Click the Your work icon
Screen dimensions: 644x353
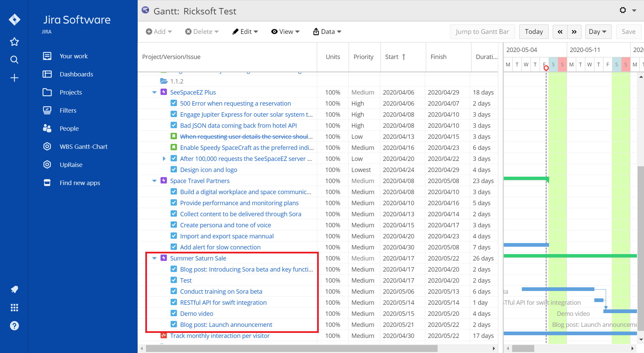(47, 56)
